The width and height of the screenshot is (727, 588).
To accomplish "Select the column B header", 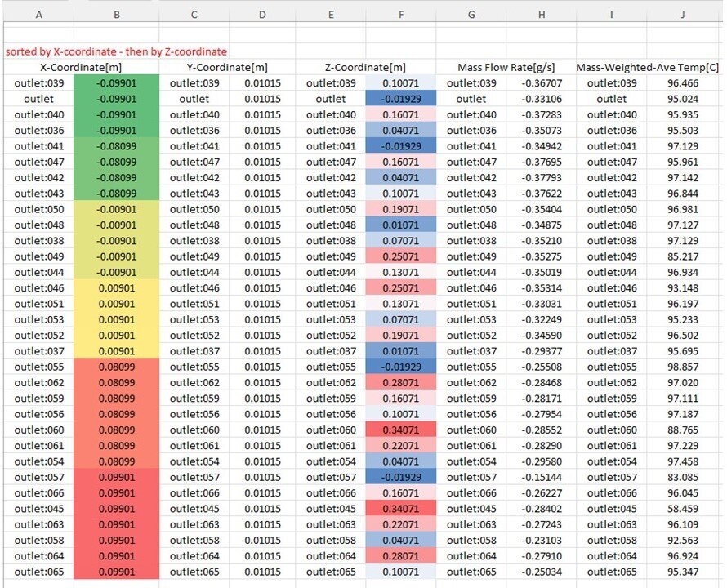I will (x=116, y=14).
